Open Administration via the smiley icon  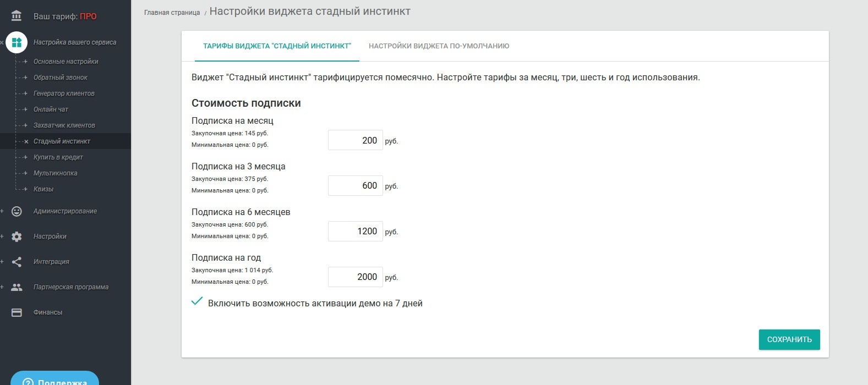point(17,211)
